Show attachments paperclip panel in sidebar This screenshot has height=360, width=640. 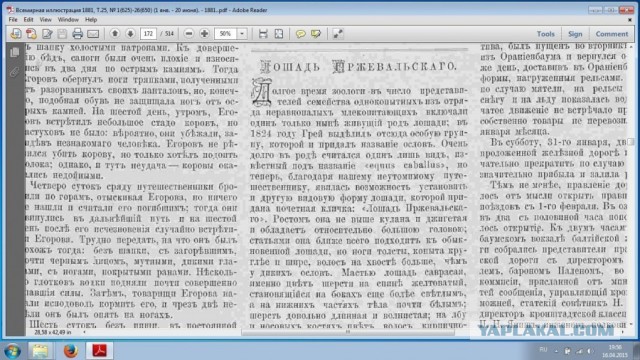pos(15,72)
